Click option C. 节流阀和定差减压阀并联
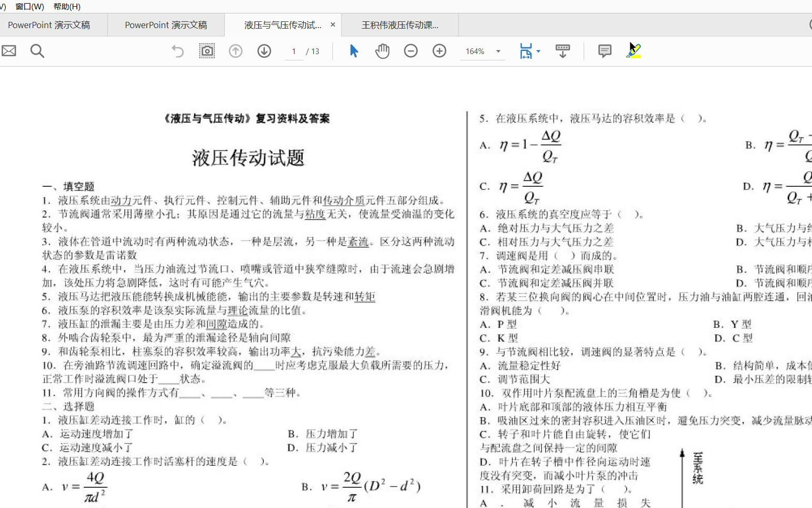812x508 pixels. coord(547,283)
